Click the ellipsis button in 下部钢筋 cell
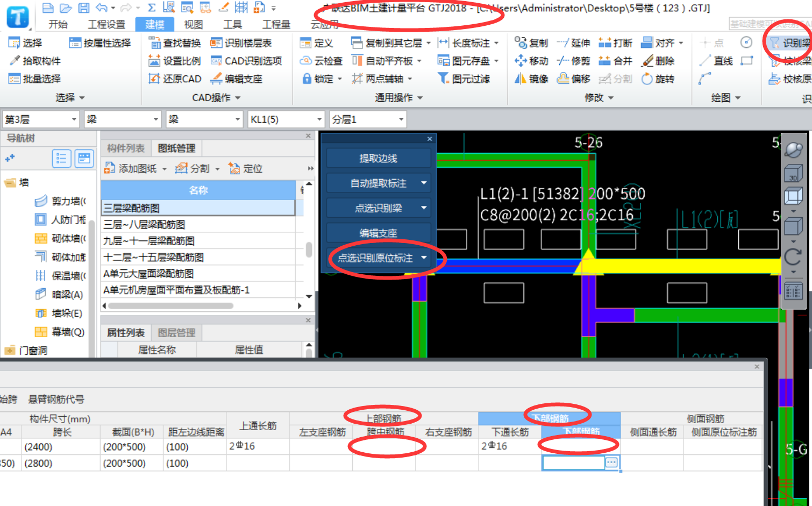Screen dimensions: 812x506 coord(611,462)
